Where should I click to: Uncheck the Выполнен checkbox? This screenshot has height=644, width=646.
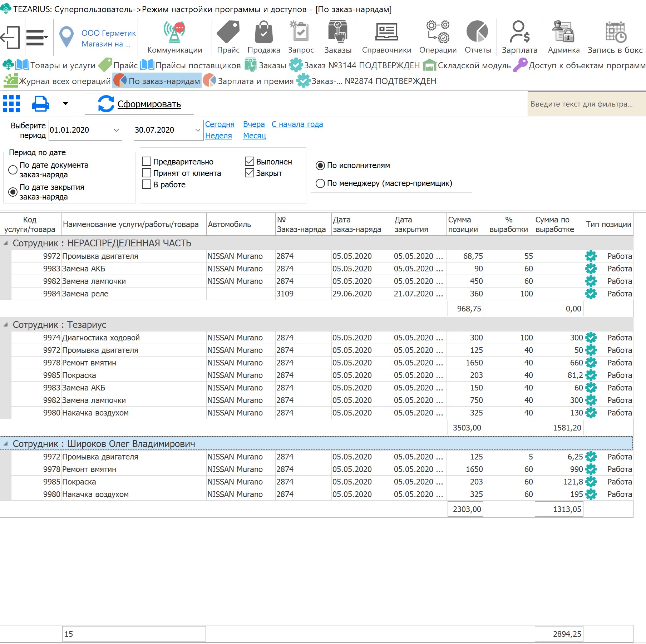(x=250, y=162)
